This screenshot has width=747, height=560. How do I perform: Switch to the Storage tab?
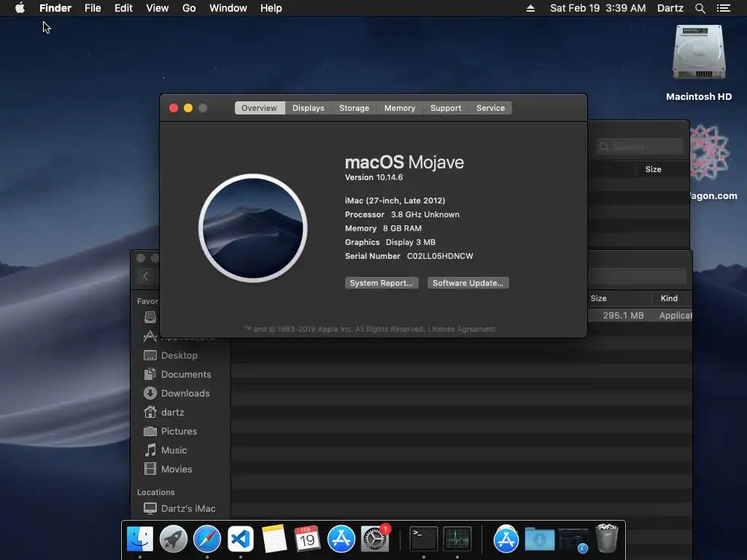click(354, 108)
